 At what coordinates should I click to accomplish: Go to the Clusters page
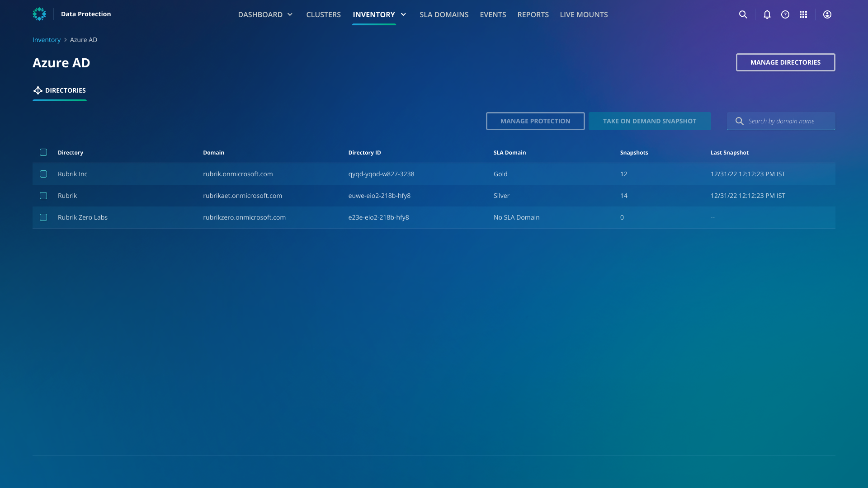pyautogui.click(x=324, y=14)
